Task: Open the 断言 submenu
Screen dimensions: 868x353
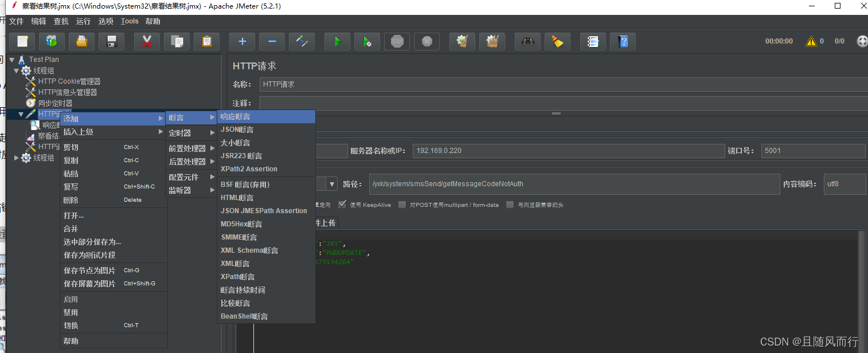Action: pos(191,117)
